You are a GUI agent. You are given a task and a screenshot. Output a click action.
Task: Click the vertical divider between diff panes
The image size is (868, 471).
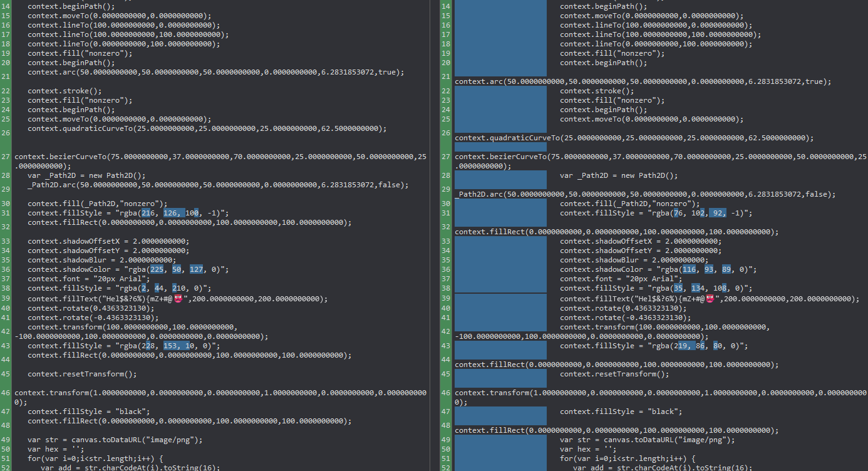click(433, 235)
